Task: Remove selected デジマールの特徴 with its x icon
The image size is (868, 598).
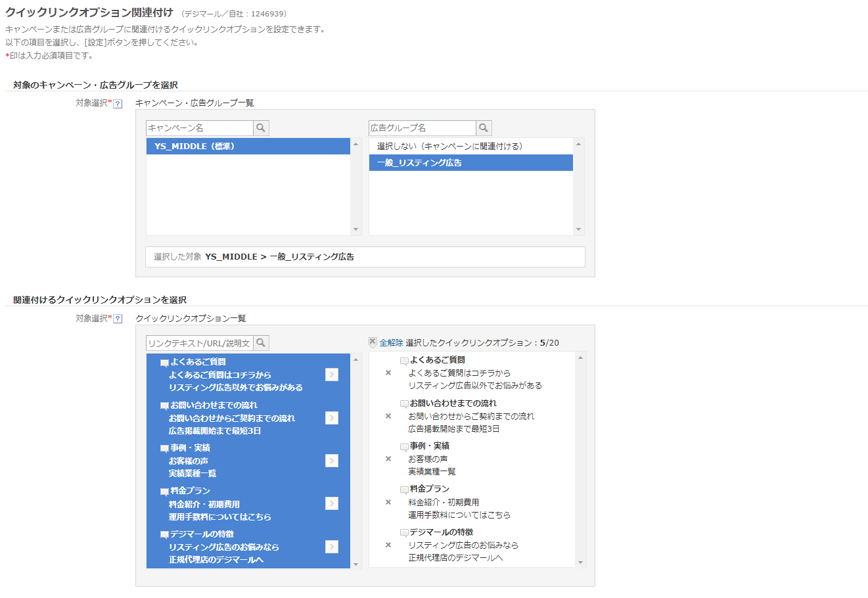Action: pyautogui.click(x=388, y=545)
